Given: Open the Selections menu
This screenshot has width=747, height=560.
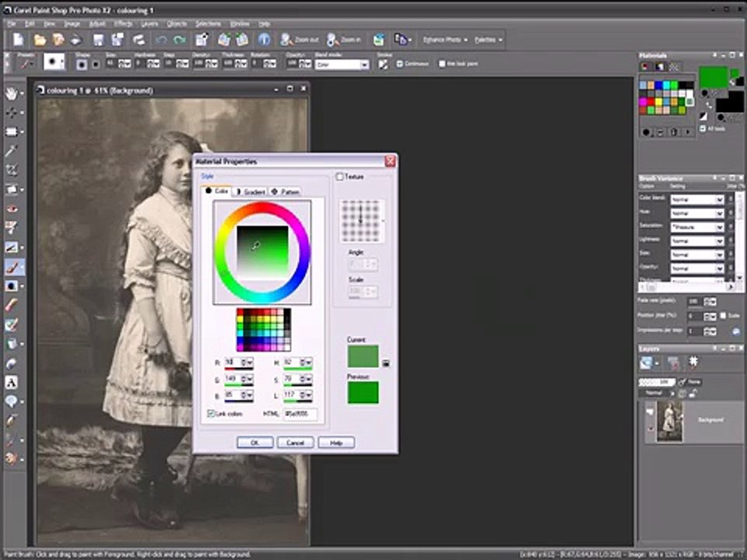Looking at the screenshot, I should click(209, 23).
